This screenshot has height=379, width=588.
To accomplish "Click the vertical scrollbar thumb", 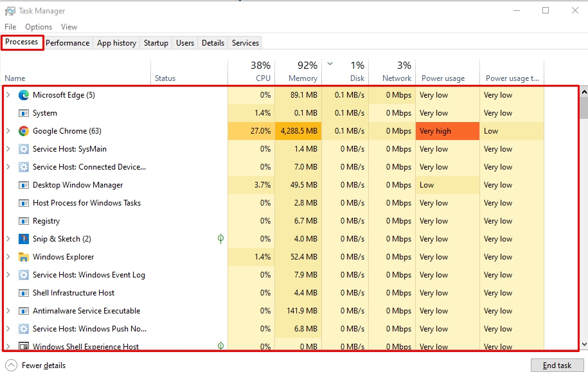I will click(x=584, y=108).
